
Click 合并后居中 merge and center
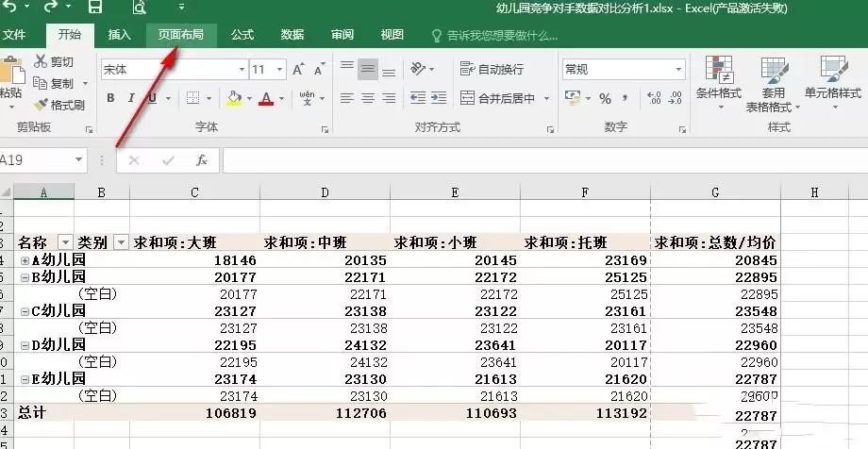click(x=498, y=98)
